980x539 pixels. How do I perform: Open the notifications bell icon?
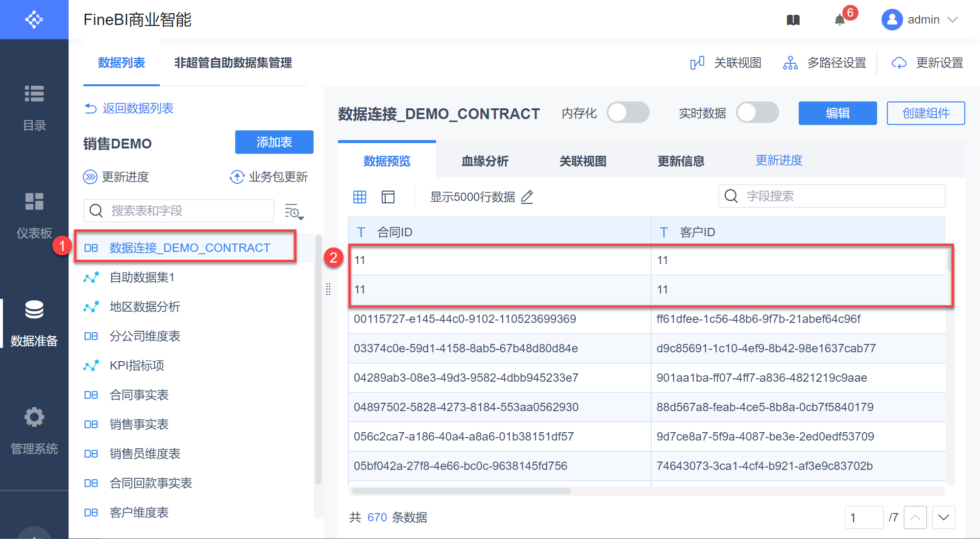pyautogui.click(x=840, y=20)
